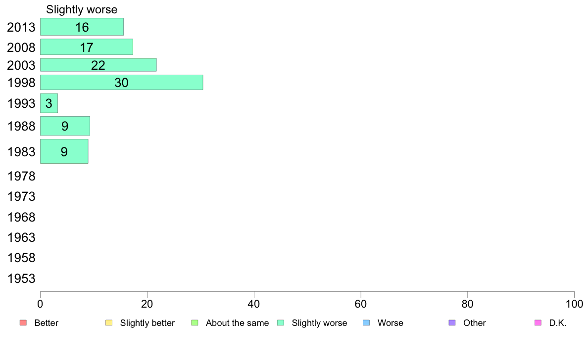Viewport: 588px width, 364px height.
Task: Click the About the same legend label
Action: (x=238, y=323)
